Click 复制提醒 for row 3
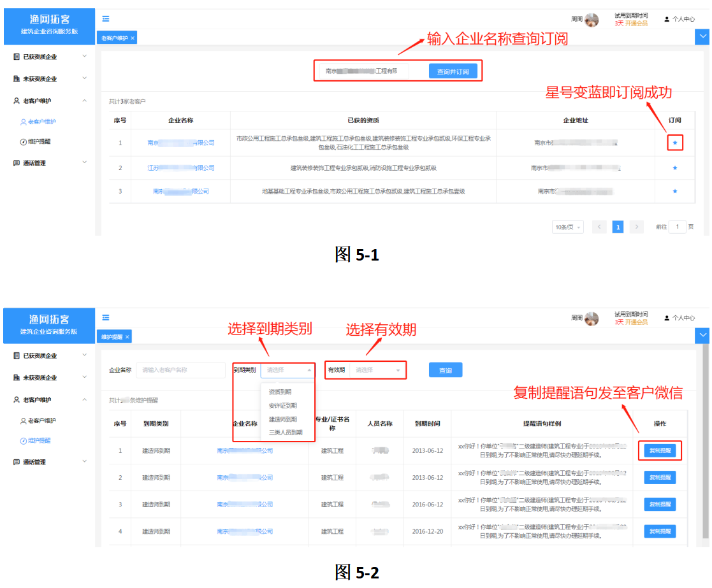Viewport: 712px width, 588px height. coord(660,505)
